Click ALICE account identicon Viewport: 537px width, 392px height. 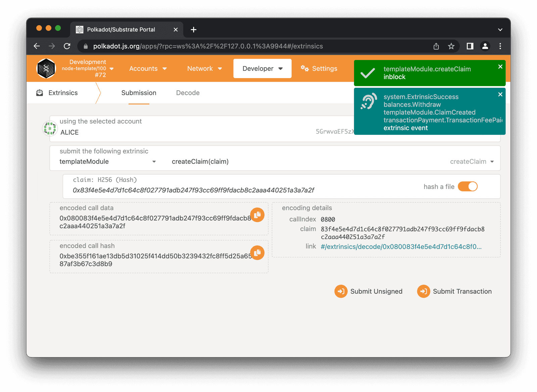(x=50, y=128)
